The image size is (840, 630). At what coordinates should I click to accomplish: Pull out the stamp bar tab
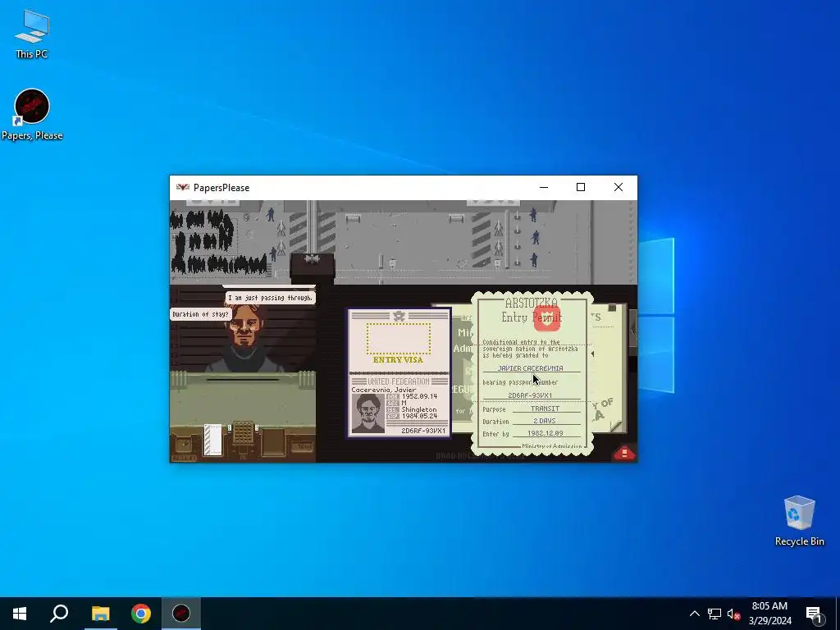(633, 331)
